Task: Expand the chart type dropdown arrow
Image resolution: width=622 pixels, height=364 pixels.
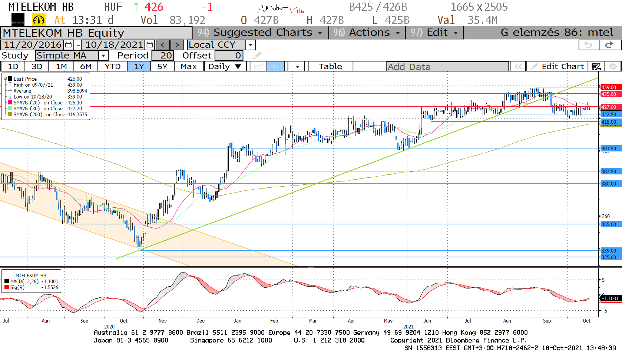Action: (297, 67)
